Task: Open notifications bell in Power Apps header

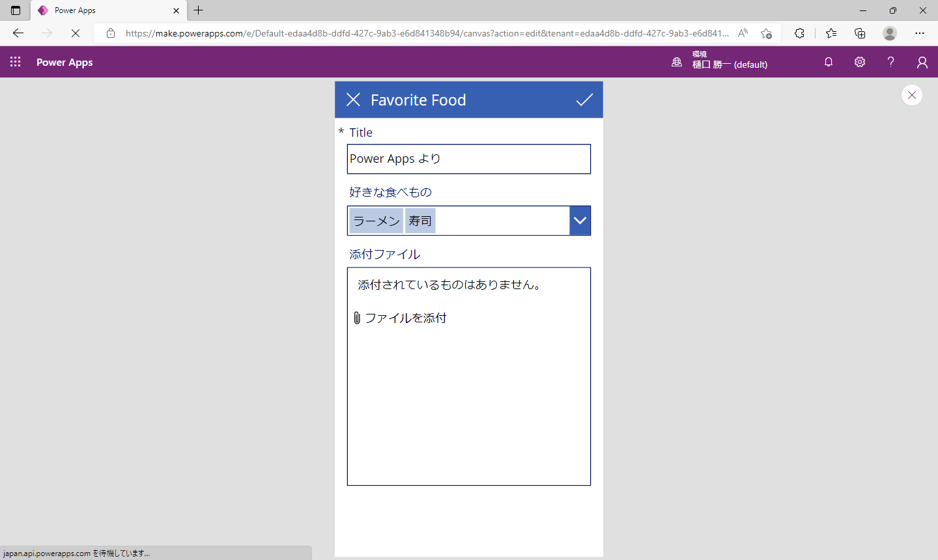Action: click(829, 62)
